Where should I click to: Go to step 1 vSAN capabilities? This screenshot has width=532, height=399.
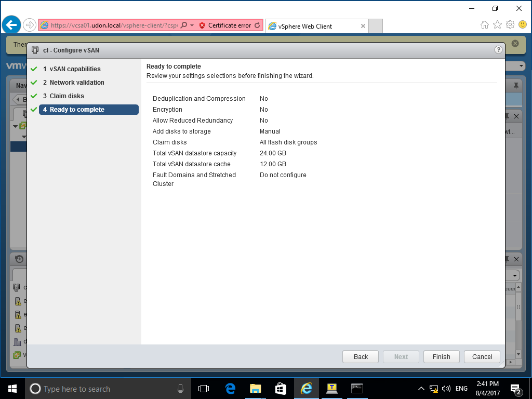(75, 69)
